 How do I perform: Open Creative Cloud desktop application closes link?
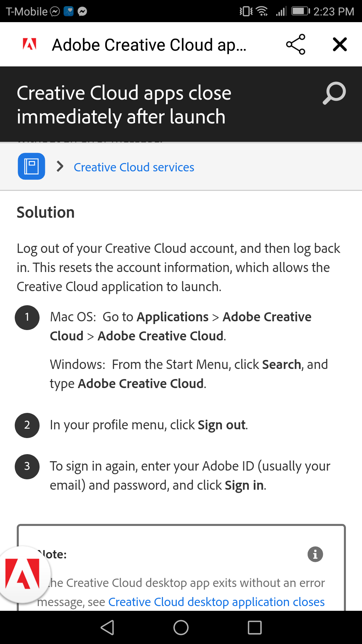click(216, 602)
